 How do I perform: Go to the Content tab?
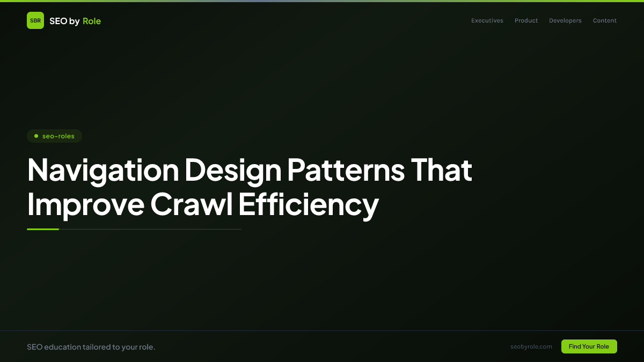(604, 20)
